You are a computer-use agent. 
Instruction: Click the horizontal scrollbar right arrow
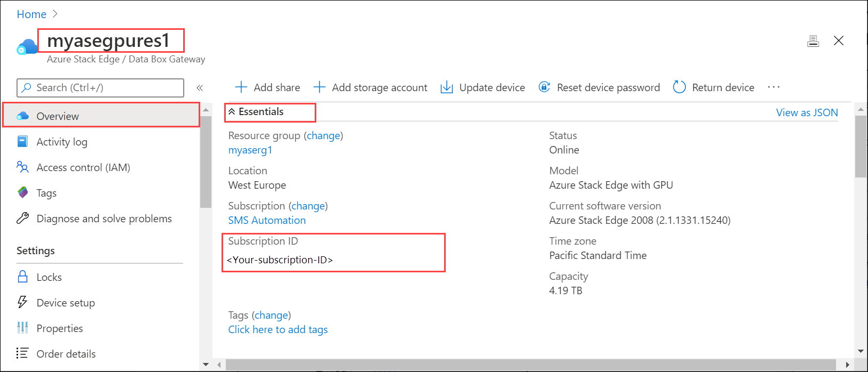click(848, 365)
